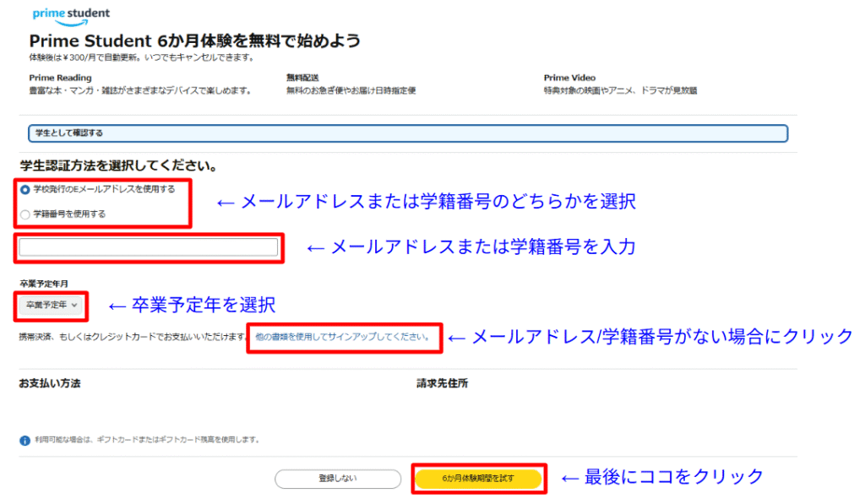Click the 卒業予定年月 label text
The height and width of the screenshot is (504, 865).
click(44, 284)
